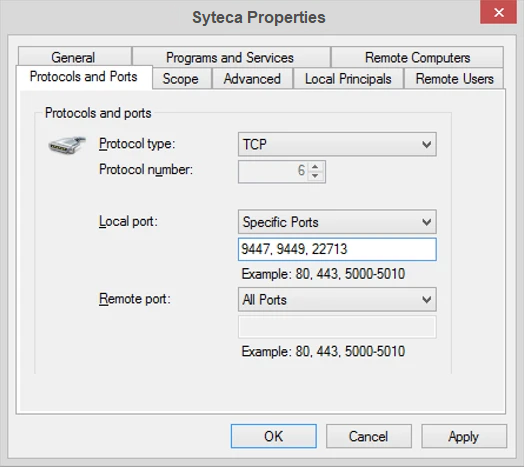Click the disabled remote port text field
The image size is (524, 467).
click(337, 327)
